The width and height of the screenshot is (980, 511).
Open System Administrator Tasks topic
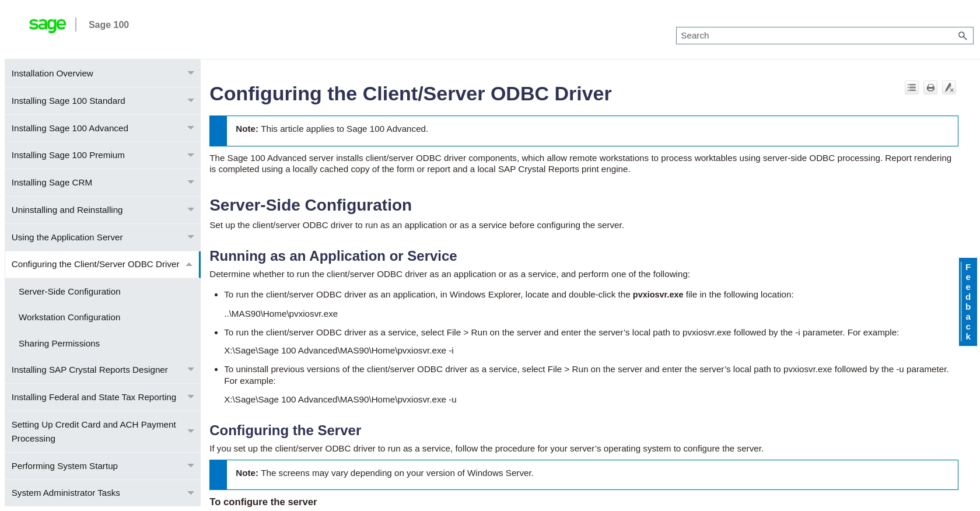(66, 493)
